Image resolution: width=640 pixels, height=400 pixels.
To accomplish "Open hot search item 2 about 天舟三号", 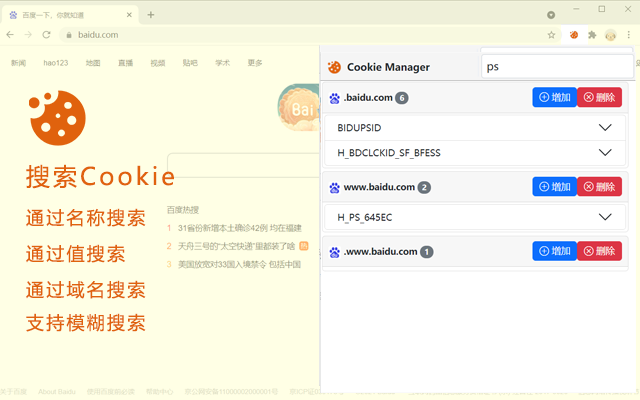I will coord(236,246).
